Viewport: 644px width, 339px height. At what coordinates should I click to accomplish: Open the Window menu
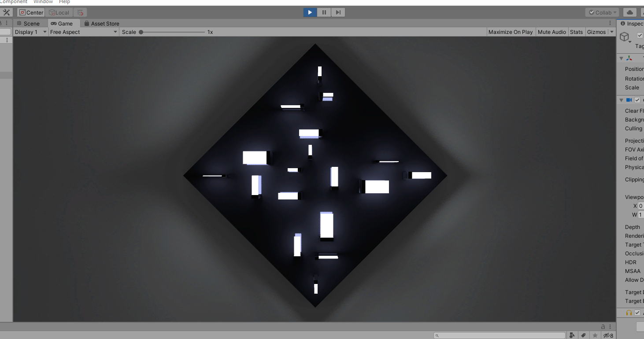[x=43, y=2]
